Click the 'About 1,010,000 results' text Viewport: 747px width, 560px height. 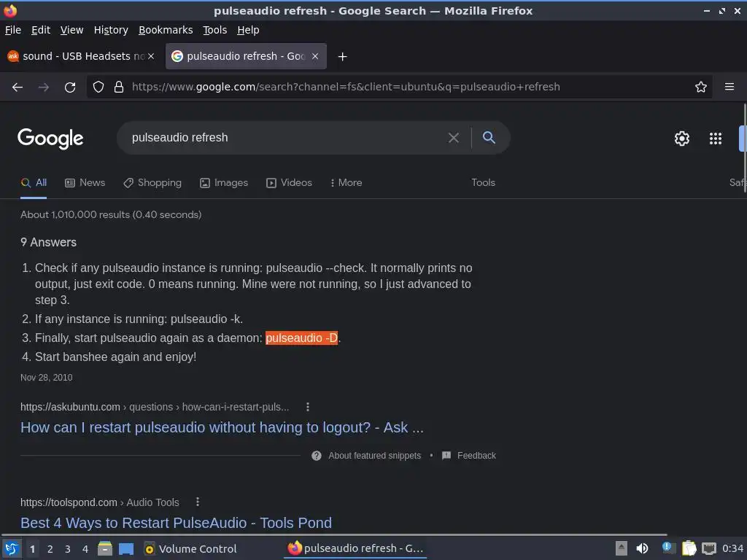(x=111, y=215)
